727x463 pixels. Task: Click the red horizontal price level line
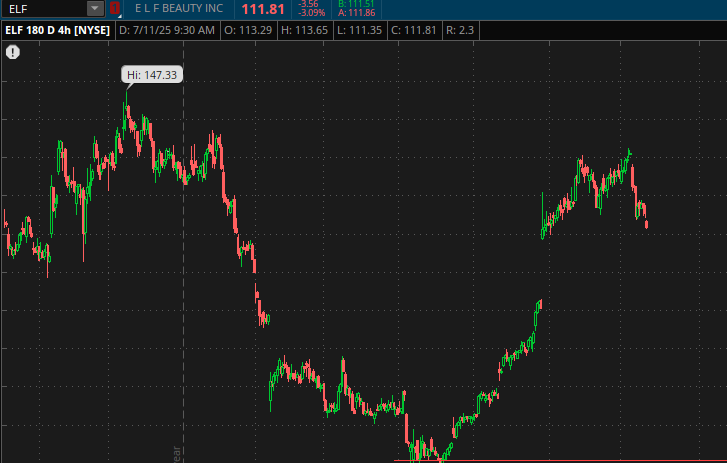560,461
